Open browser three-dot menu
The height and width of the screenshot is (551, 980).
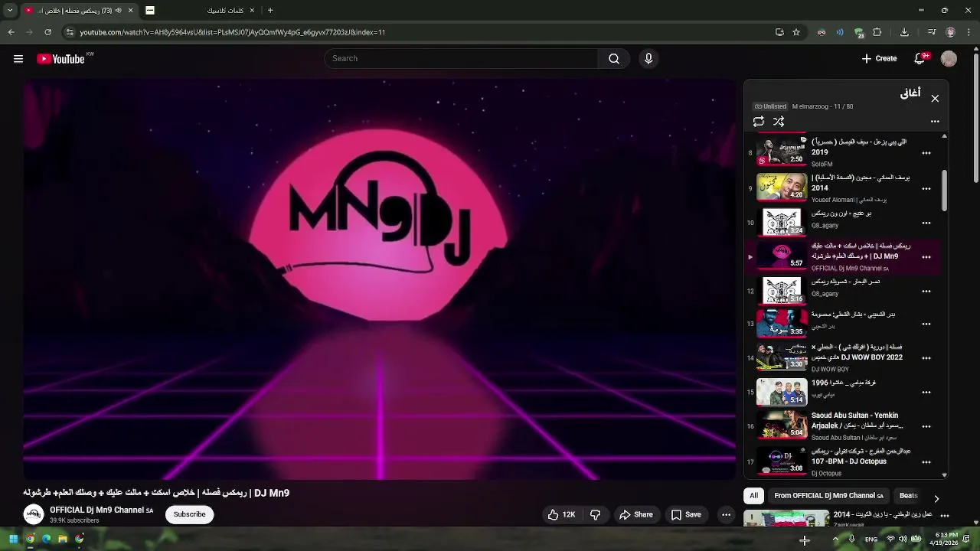point(969,32)
